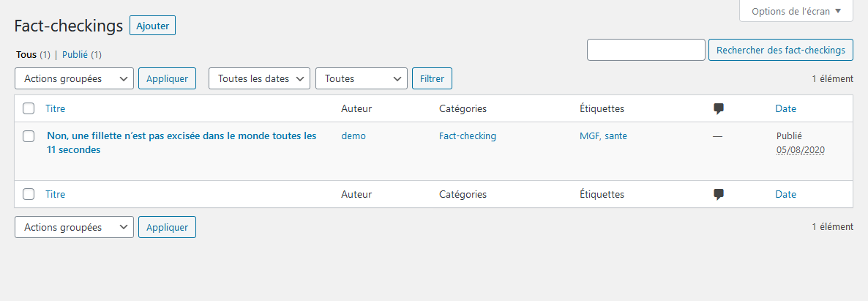Image resolution: width=868 pixels, height=301 pixels.
Task: Expand the 'Options de l'écran' panel
Action: pos(796,11)
